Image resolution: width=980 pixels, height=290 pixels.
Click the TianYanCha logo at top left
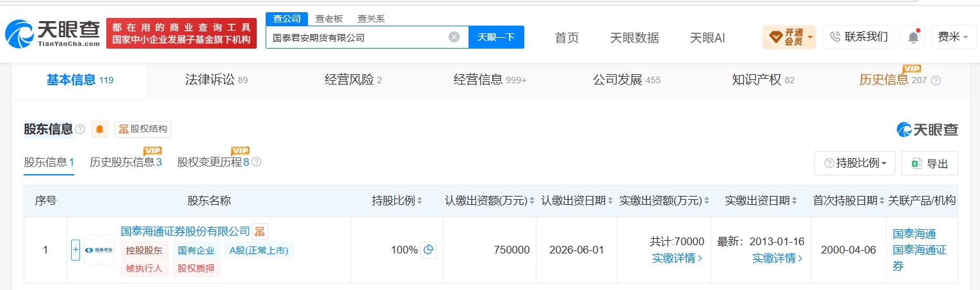tap(52, 34)
